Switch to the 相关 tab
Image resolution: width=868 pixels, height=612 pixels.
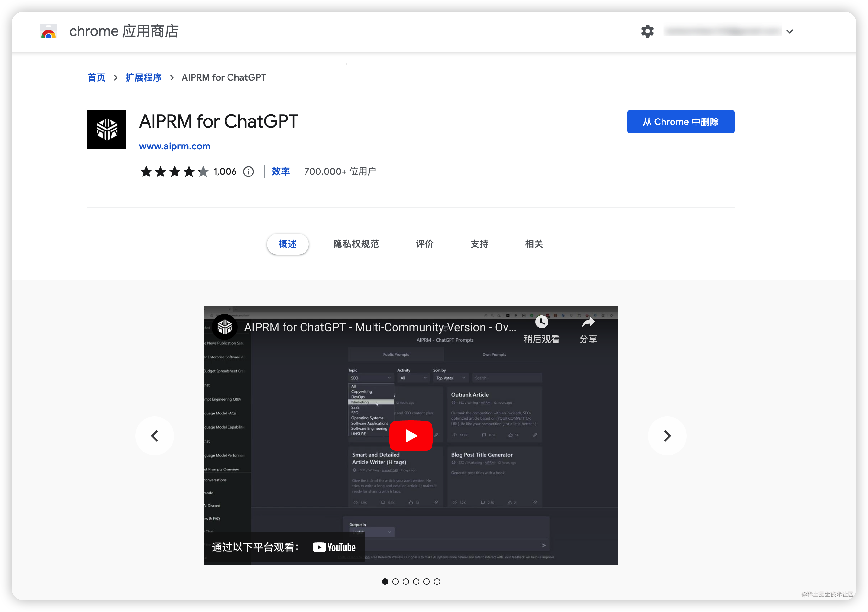[x=533, y=244]
